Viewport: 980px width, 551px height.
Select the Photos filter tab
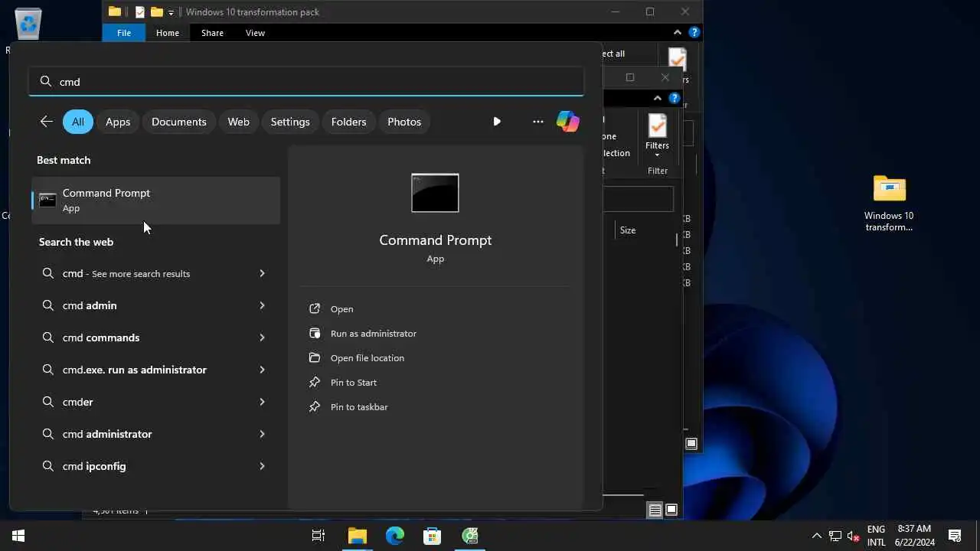click(x=404, y=122)
